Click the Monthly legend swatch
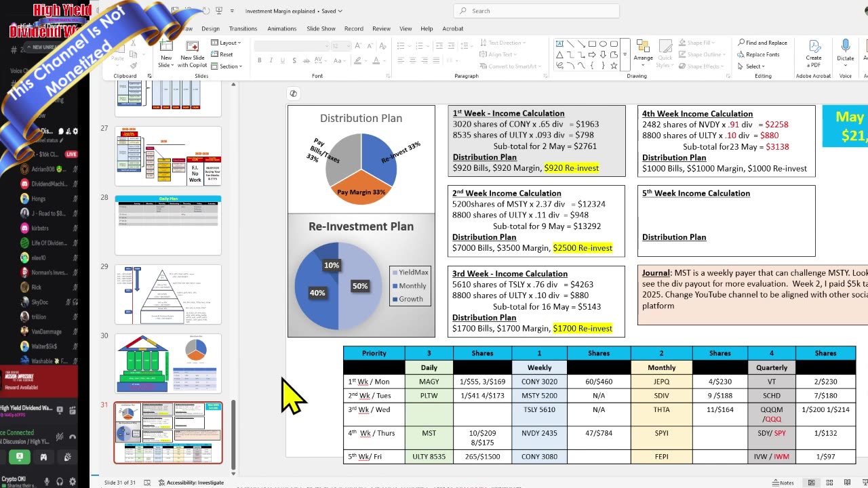 [x=395, y=286]
